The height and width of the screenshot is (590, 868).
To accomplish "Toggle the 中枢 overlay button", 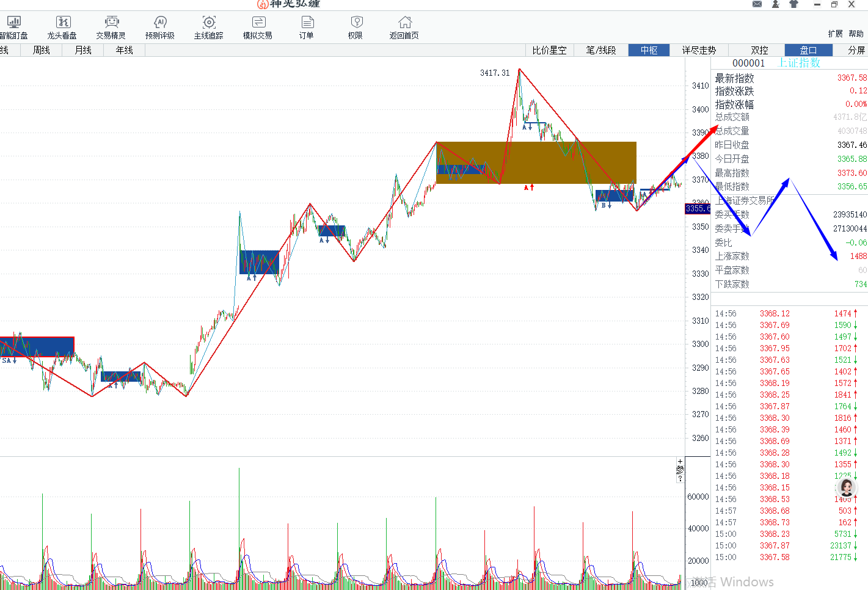I will point(649,50).
